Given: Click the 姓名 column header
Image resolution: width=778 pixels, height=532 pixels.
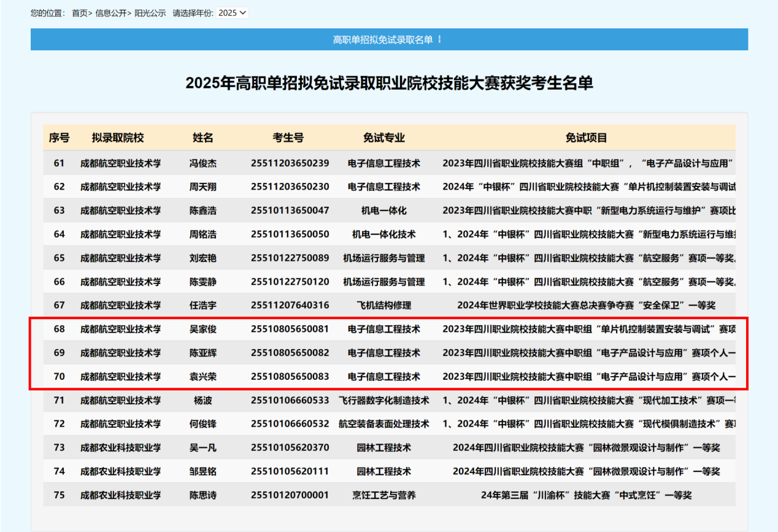Looking at the screenshot, I should (x=202, y=138).
